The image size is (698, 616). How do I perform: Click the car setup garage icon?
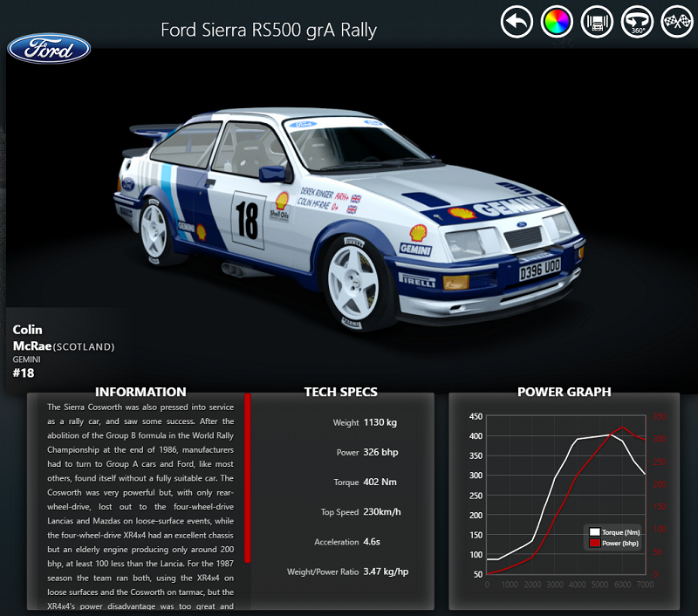[597, 21]
